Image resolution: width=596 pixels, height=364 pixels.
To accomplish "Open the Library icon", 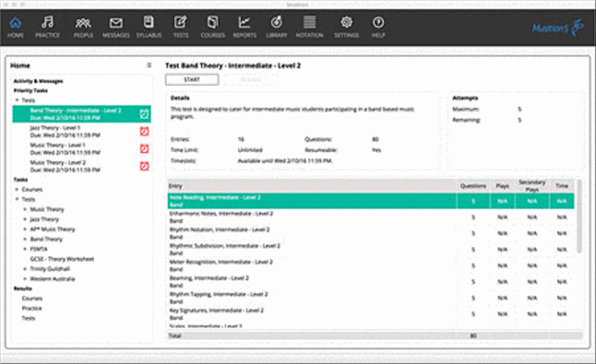I will pos(276,23).
